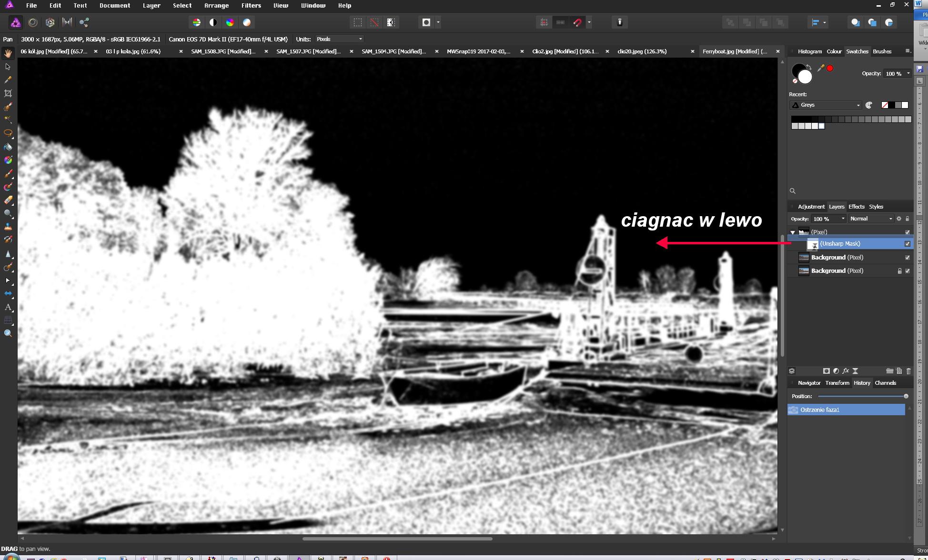Select the View (hand) tool

point(8,53)
